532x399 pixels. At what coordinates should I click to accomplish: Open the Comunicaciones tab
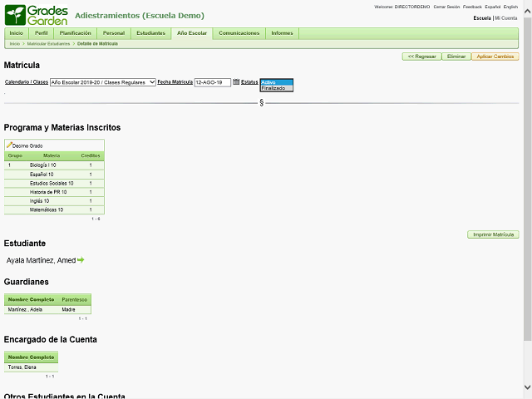pos(239,33)
